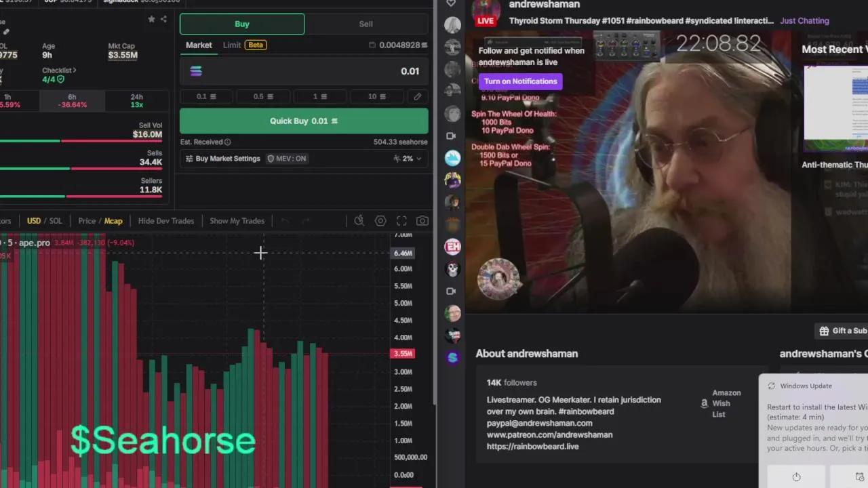
Task: Open the skull channel avatar in sidebar
Action: point(453,269)
